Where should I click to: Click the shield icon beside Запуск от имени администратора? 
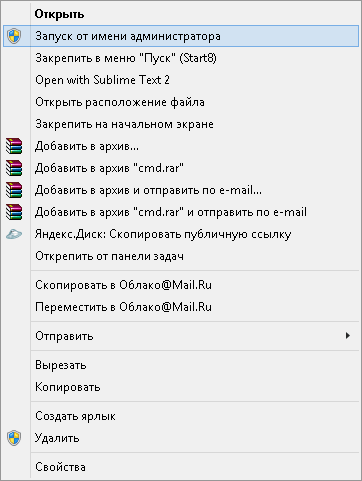(14, 36)
